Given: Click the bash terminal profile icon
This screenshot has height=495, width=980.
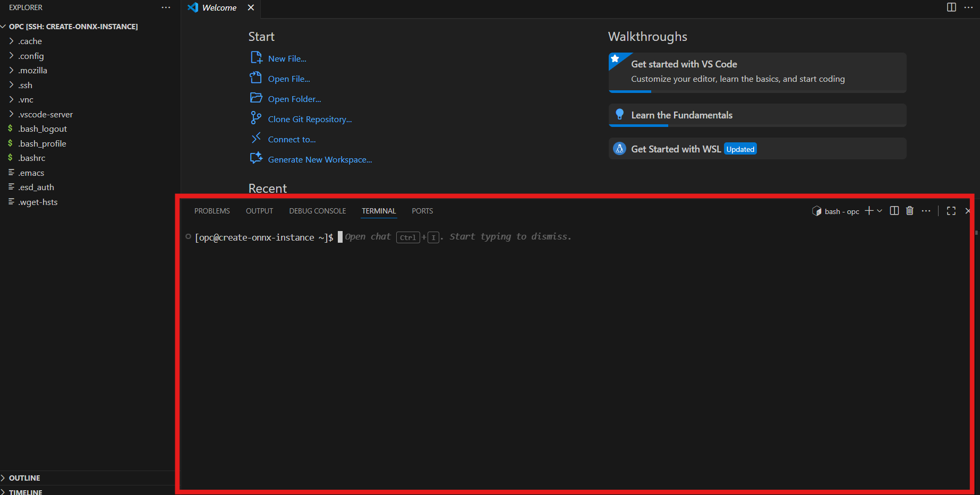Looking at the screenshot, I should [817, 211].
